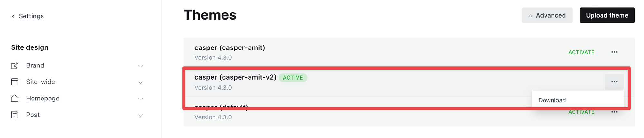The height and width of the screenshot is (138, 644).
Task: Activate the casper default theme
Action: (x=581, y=112)
